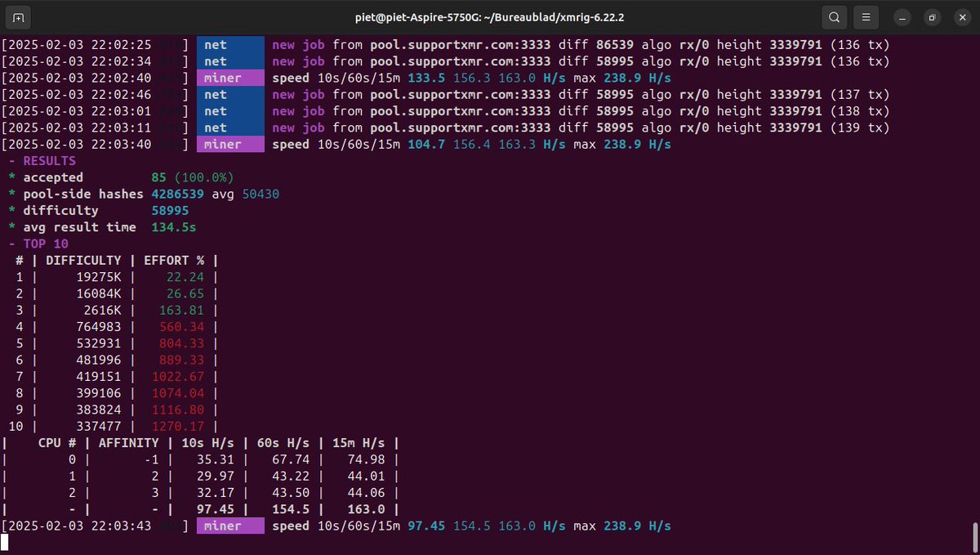Viewport: 980px width, 555px height.
Task: Select CPU 1 10s hashrate 29.97
Action: pyautogui.click(x=216, y=476)
